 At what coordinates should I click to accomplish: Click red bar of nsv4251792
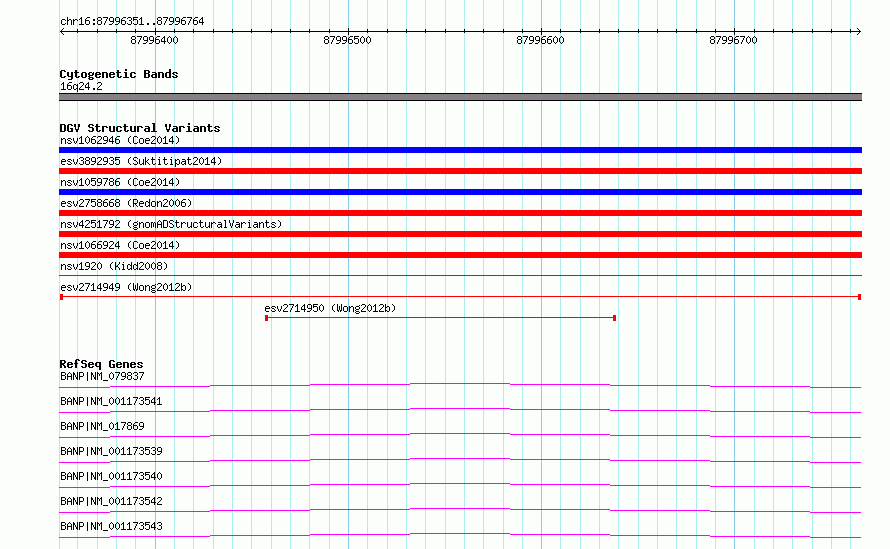(460, 234)
